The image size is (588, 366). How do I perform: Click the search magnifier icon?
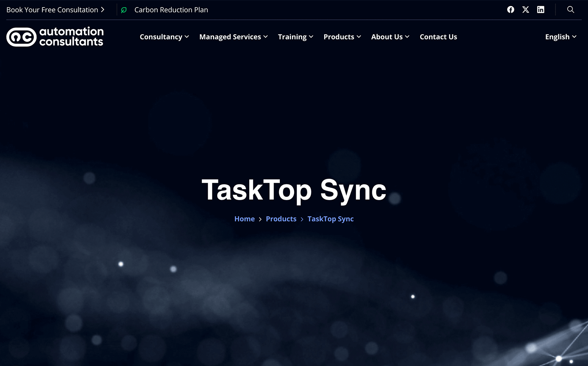571,9
